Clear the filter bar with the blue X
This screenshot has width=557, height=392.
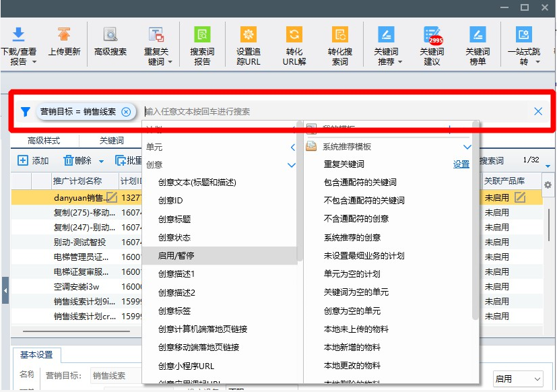pos(538,111)
